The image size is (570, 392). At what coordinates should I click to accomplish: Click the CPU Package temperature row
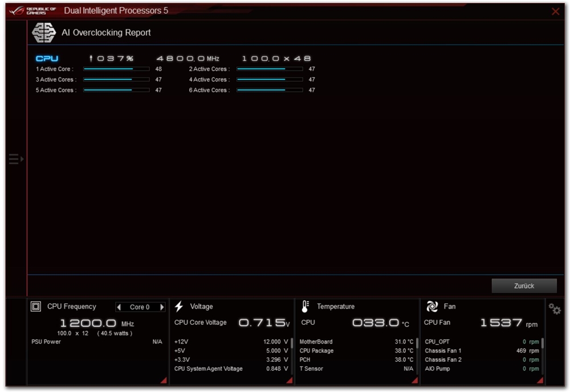pyautogui.click(x=356, y=351)
